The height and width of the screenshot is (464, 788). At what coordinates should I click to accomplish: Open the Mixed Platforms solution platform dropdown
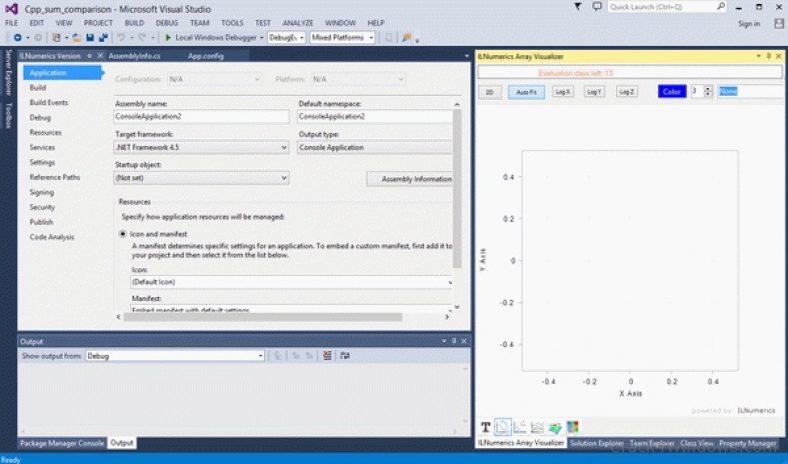point(342,38)
